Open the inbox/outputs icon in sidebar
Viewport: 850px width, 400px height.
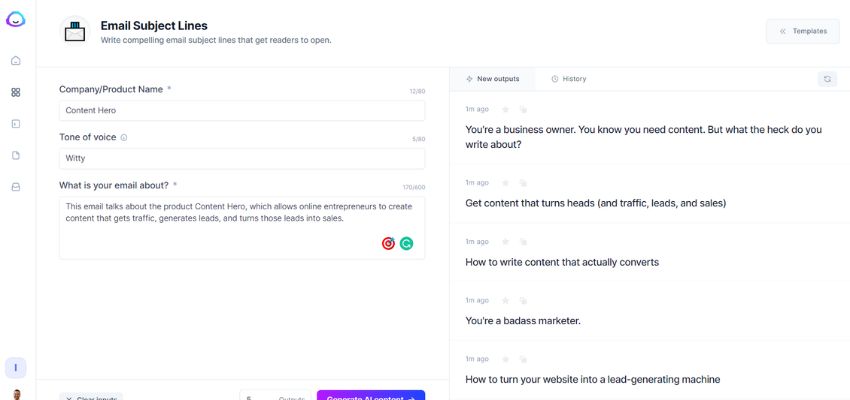click(16, 187)
